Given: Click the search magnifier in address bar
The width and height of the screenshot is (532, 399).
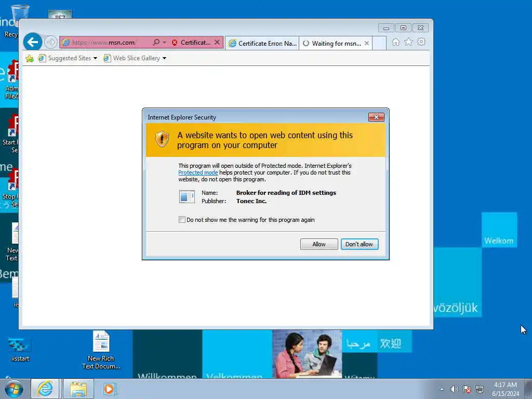Looking at the screenshot, I should point(156,43).
